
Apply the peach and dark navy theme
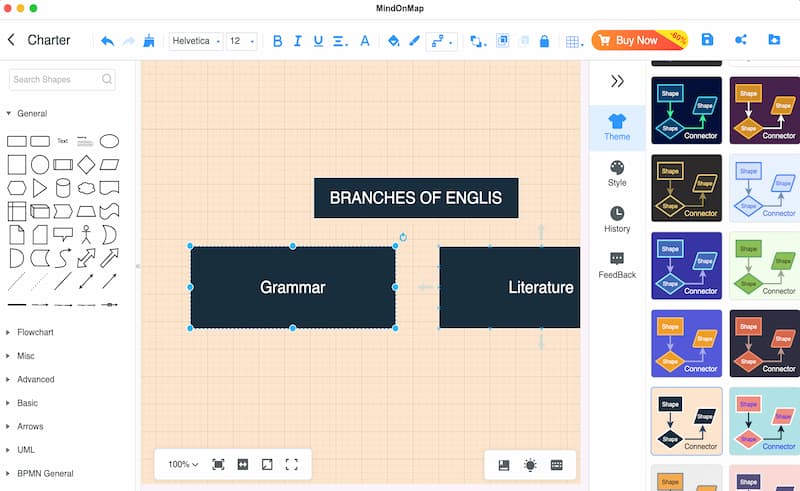coord(687,421)
